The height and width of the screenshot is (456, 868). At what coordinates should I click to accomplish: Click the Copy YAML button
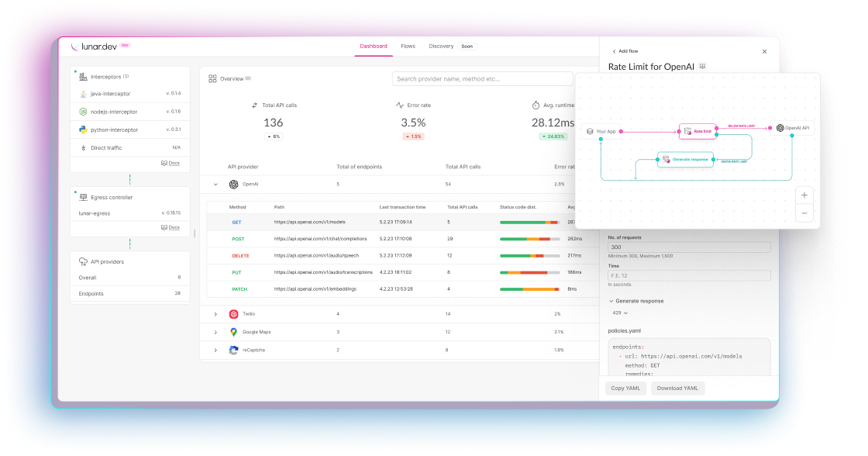point(625,388)
